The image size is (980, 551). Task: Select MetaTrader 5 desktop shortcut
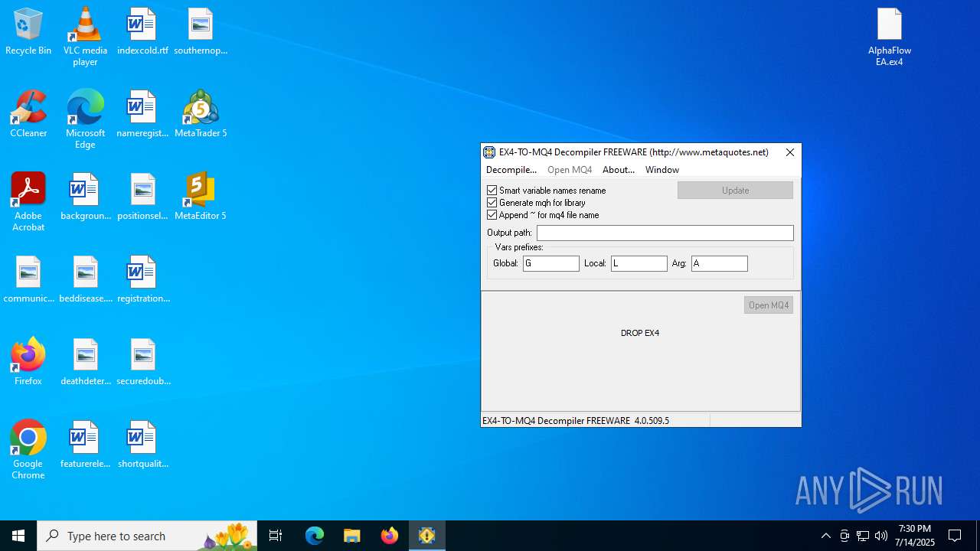(x=201, y=115)
